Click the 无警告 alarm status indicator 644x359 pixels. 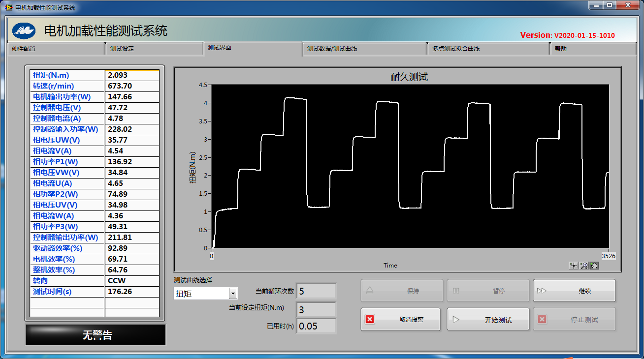tap(96, 335)
